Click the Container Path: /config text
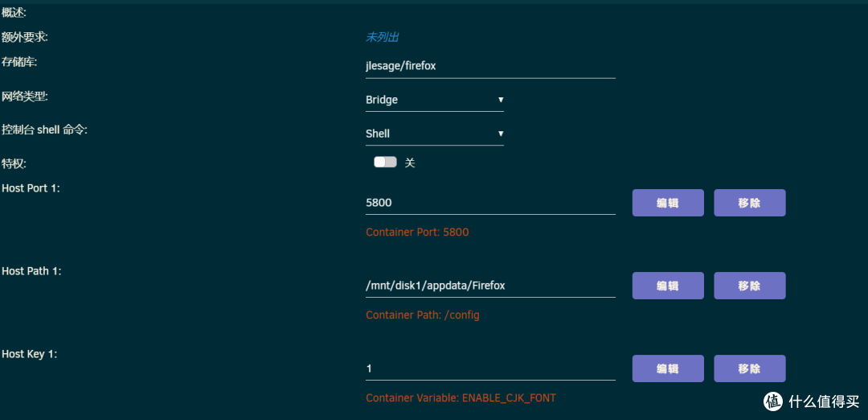868x420 pixels. tap(422, 315)
